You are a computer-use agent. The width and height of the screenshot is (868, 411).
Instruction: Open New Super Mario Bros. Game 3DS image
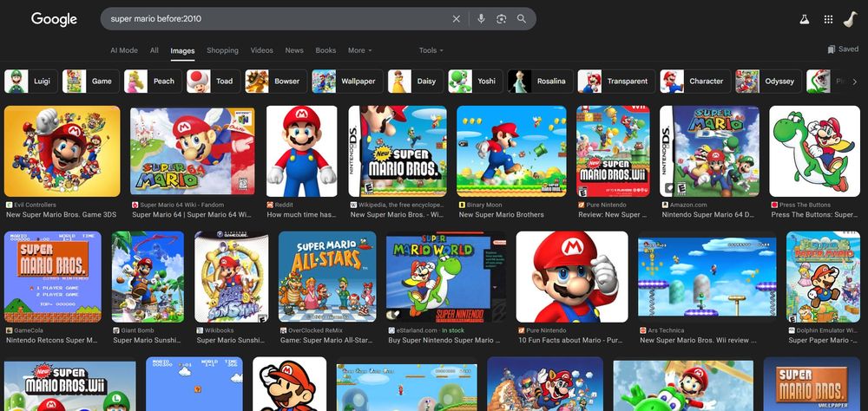pos(62,151)
